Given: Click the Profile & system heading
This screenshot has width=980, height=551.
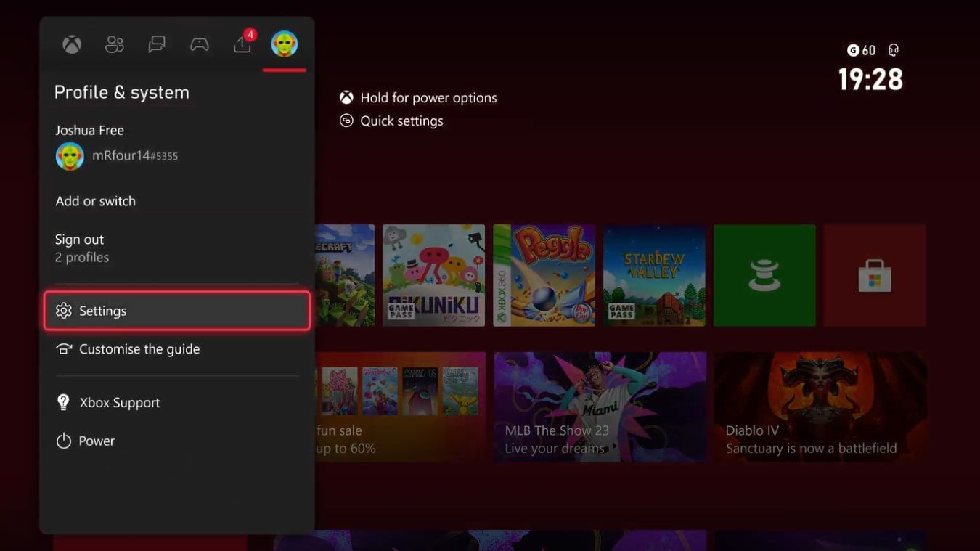Looking at the screenshot, I should click(x=122, y=92).
